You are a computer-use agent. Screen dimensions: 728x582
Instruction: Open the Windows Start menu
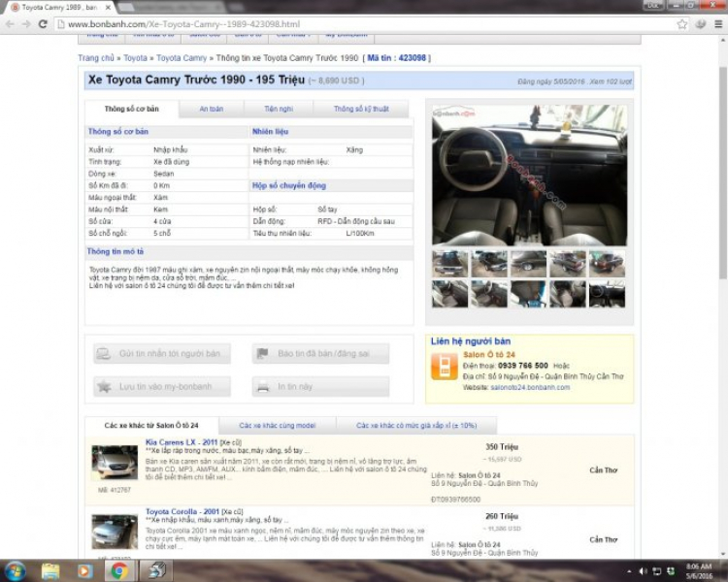pos(15,571)
